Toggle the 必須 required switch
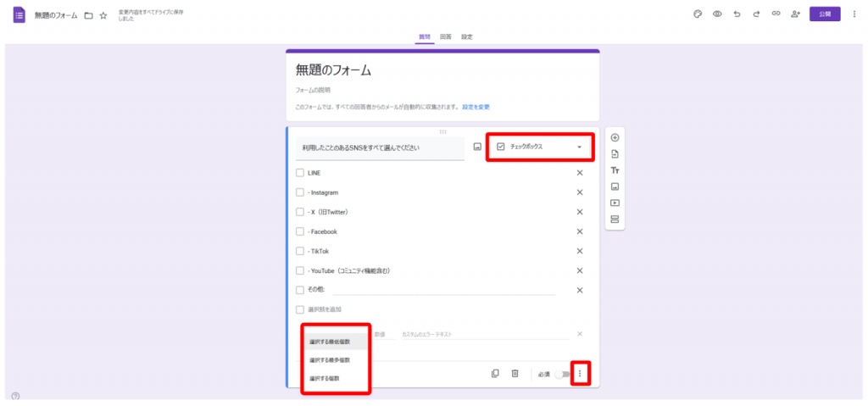 pos(559,374)
